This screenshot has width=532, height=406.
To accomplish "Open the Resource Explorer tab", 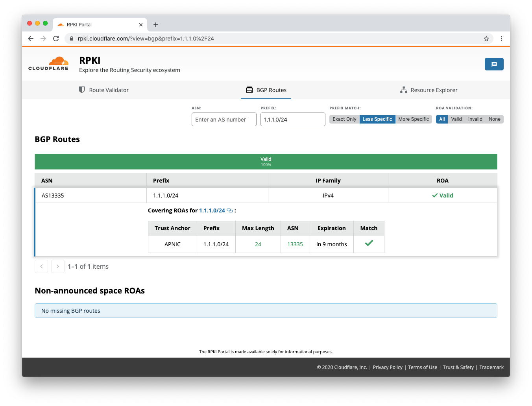I will click(x=429, y=90).
